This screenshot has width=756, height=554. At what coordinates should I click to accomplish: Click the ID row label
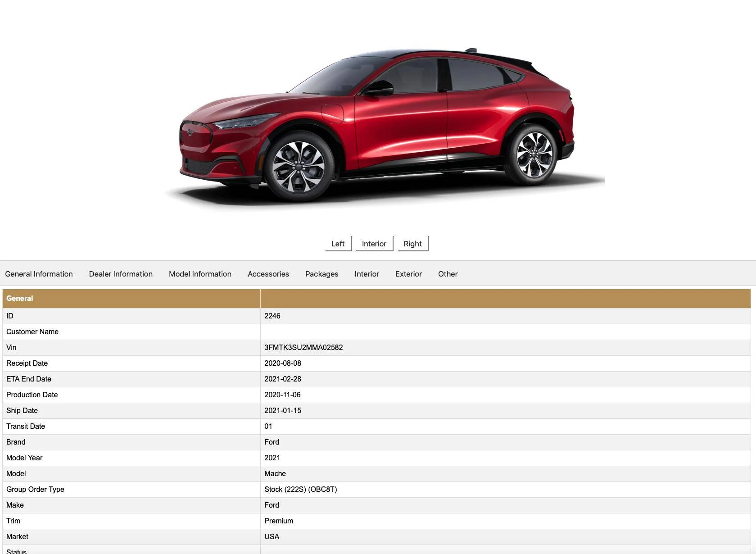click(x=10, y=316)
